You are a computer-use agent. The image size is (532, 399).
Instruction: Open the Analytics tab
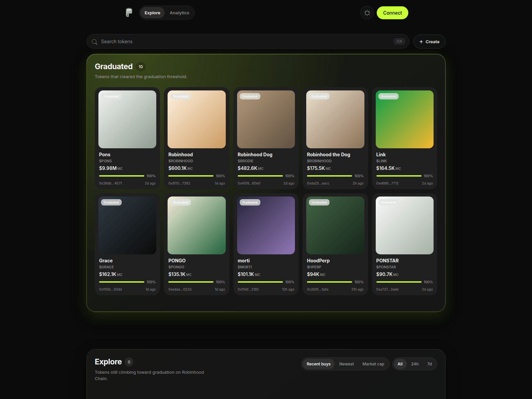click(179, 13)
